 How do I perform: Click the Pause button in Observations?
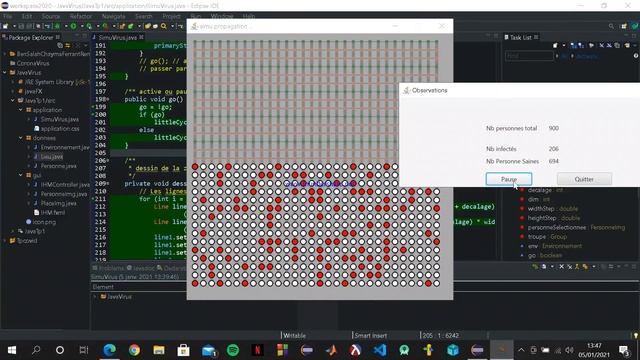(509, 179)
